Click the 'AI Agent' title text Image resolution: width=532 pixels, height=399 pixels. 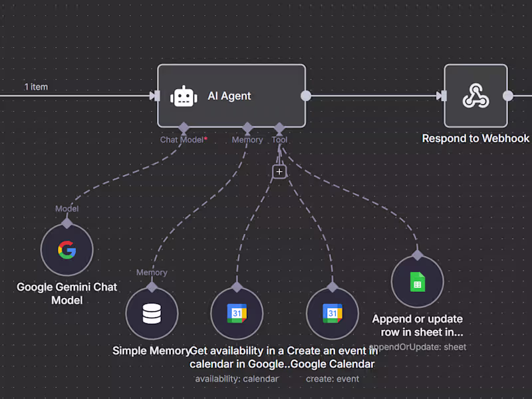tap(229, 96)
